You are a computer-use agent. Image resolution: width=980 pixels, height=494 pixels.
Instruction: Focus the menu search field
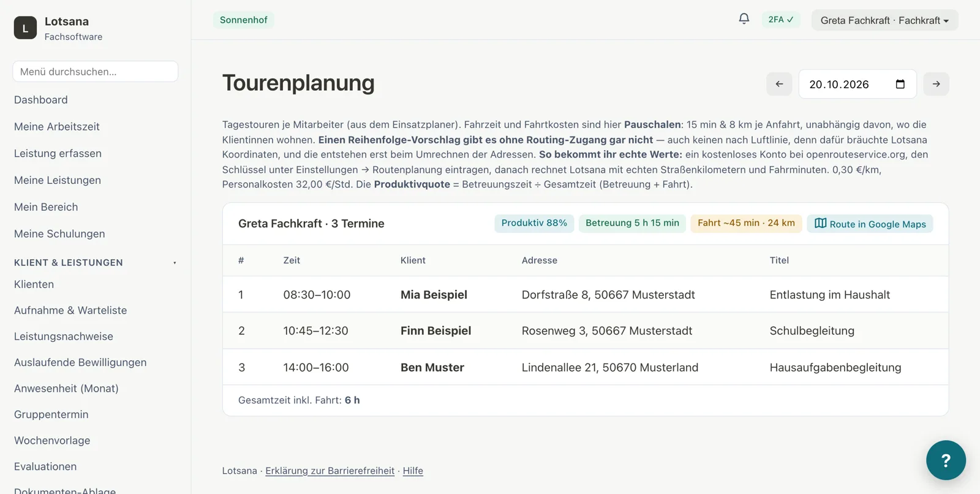(x=96, y=72)
